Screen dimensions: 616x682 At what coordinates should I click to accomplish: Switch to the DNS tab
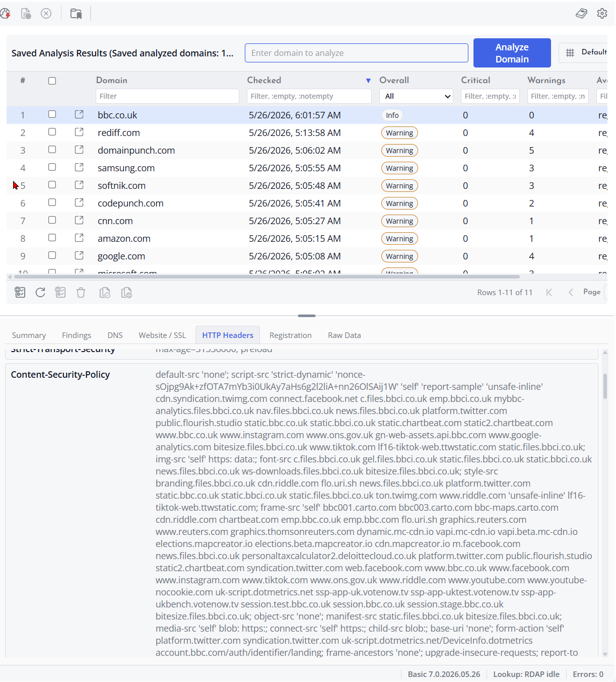click(115, 335)
